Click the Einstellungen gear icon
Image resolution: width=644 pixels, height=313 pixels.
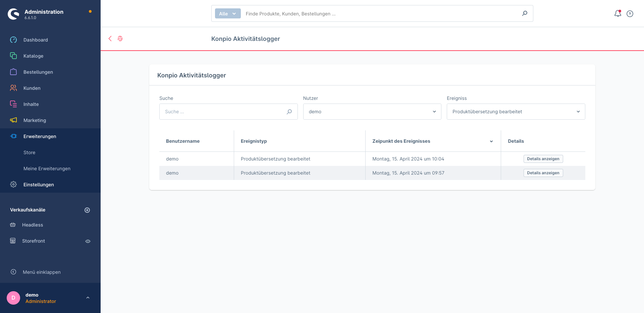click(x=13, y=185)
